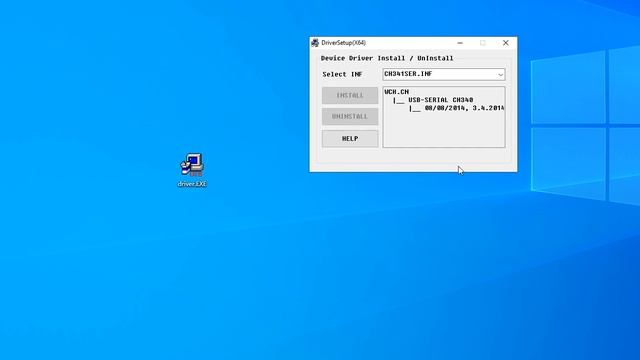Click the UNINSTALL button
The height and width of the screenshot is (360, 640).
coord(350,117)
